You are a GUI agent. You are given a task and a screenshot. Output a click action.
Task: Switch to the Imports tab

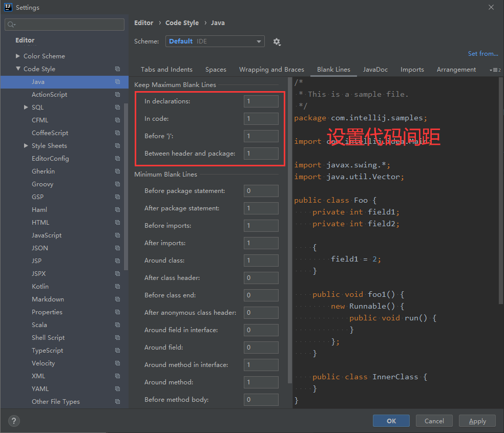pos(412,70)
